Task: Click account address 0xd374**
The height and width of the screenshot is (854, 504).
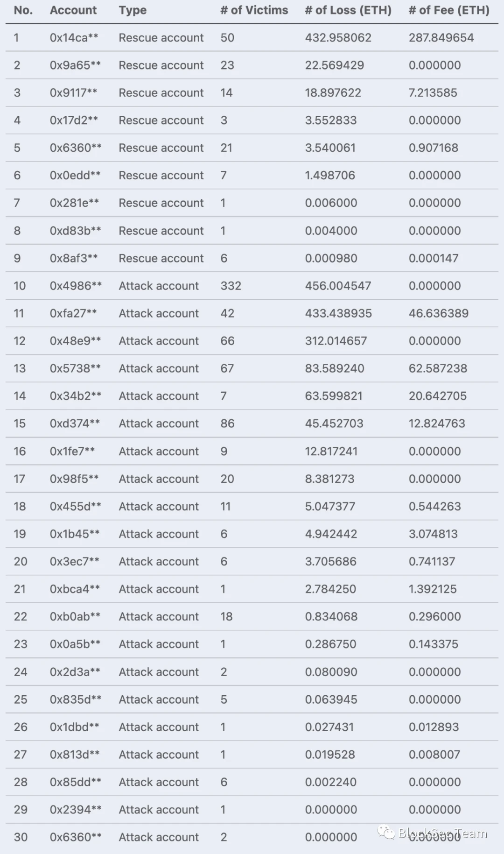Action: click(75, 423)
